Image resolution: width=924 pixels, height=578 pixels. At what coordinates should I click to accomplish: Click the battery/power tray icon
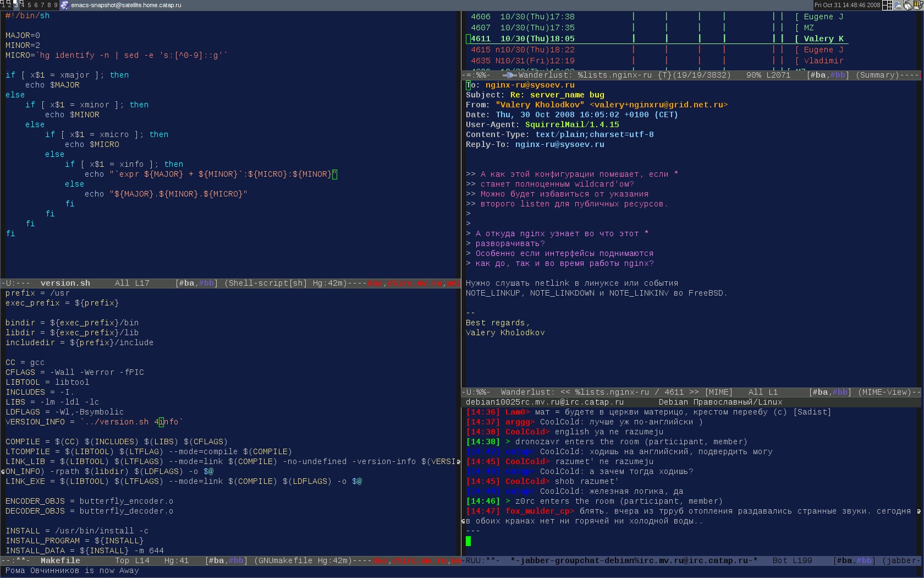[918, 5]
